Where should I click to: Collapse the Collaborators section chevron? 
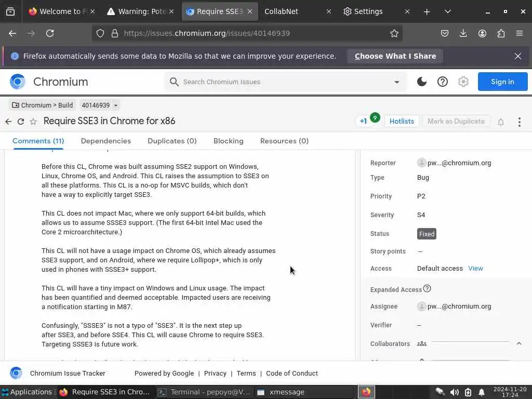coord(519,343)
